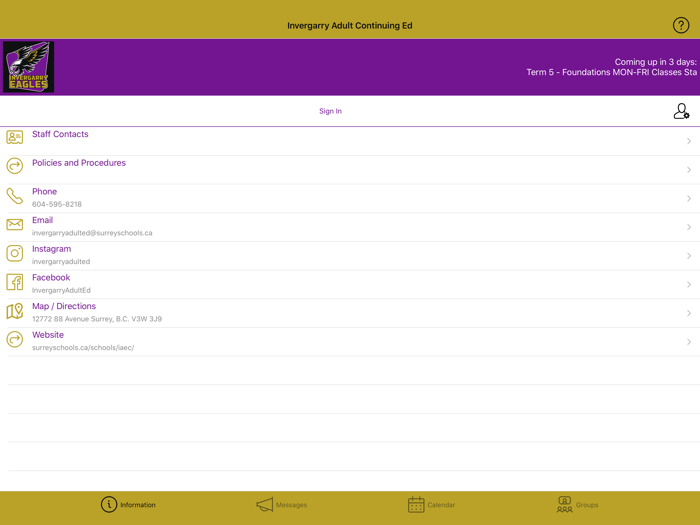Click the Groups people icon

pos(565,504)
